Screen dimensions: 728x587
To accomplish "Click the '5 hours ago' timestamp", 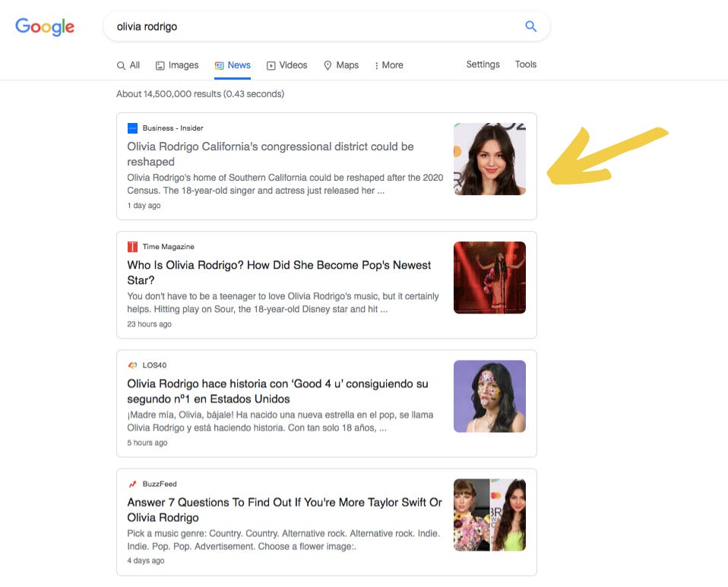I will tap(147, 443).
